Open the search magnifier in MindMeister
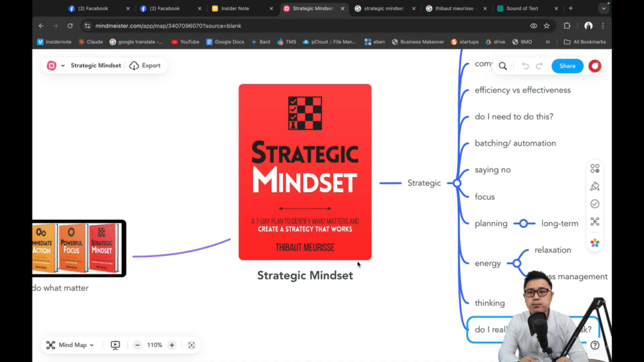The image size is (644, 362). coord(502,66)
